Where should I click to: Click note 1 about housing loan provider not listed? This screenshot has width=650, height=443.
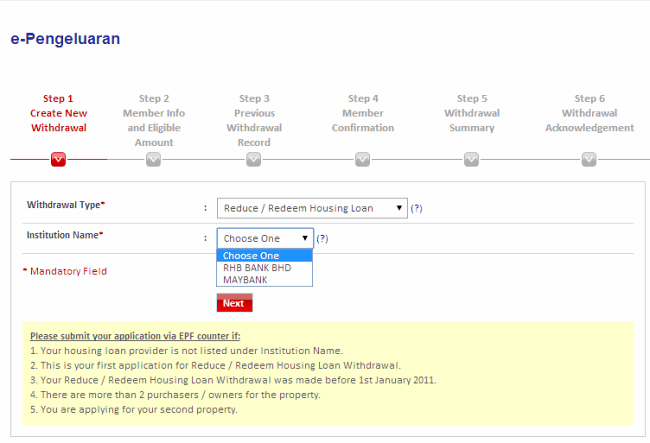point(187,351)
